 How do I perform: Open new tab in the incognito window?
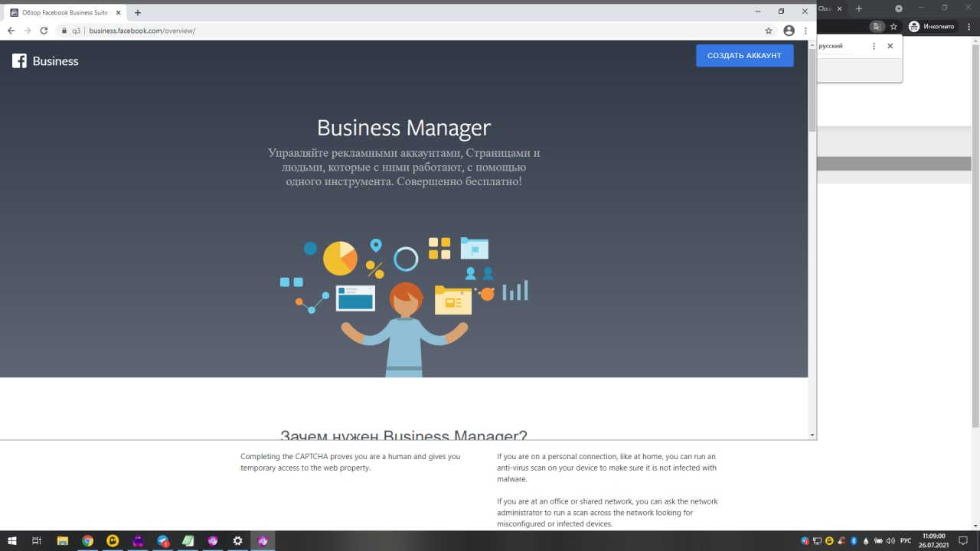point(858,8)
